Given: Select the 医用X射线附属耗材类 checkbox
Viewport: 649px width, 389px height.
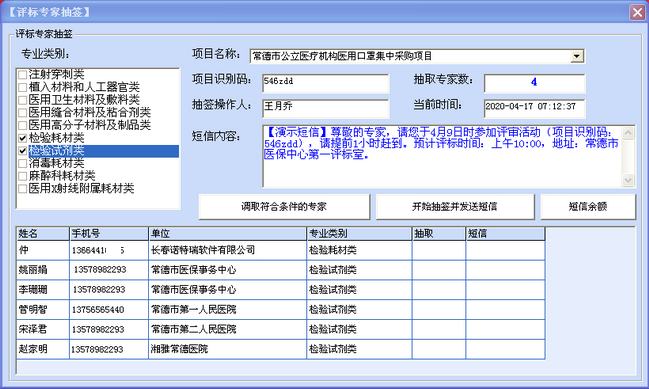Looking at the screenshot, I should pyautogui.click(x=23, y=189).
